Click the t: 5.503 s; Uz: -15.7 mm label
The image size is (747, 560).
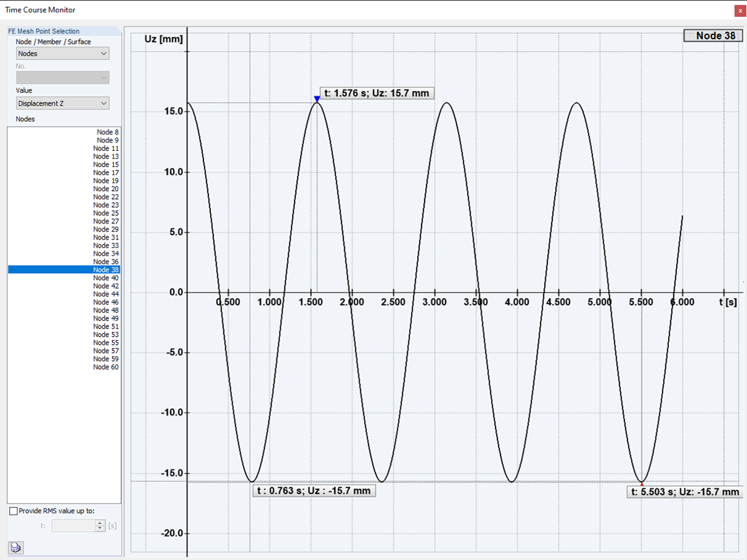[685, 492]
